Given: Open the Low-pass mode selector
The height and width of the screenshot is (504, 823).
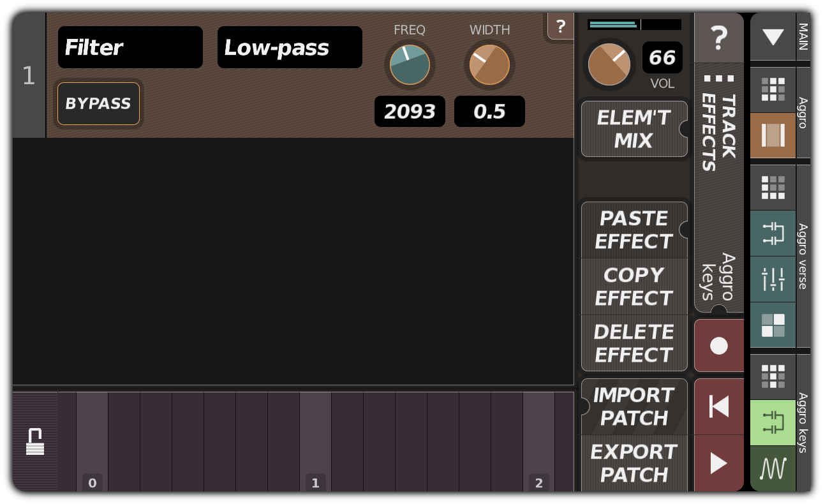Looking at the screenshot, I should (x=289, y=47).
